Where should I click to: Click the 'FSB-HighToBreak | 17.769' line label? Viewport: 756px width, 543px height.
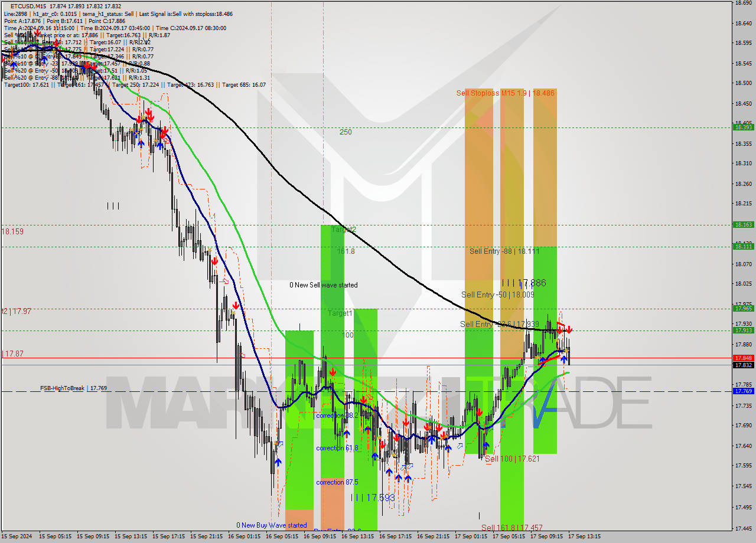[x=73, y=388]
